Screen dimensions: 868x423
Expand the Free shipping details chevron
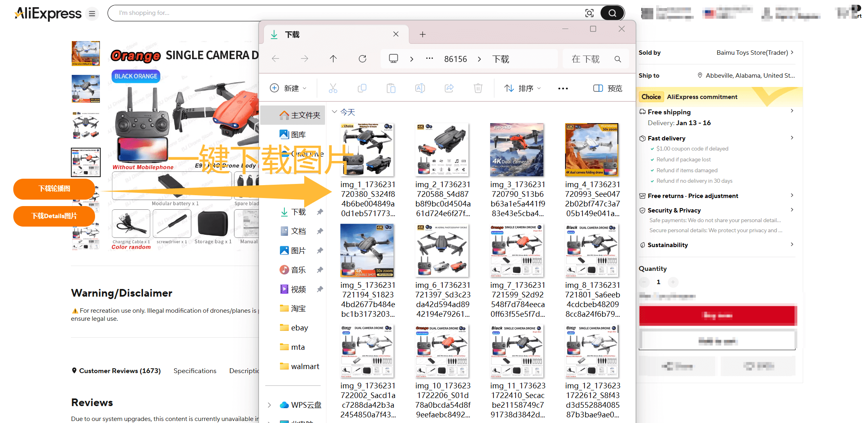point(792,111)
